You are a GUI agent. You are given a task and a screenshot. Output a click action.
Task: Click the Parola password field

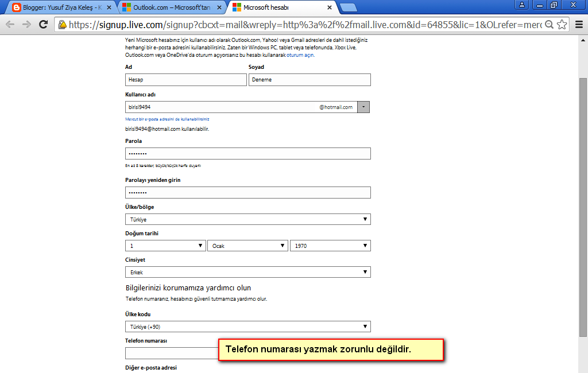point(248,154)
